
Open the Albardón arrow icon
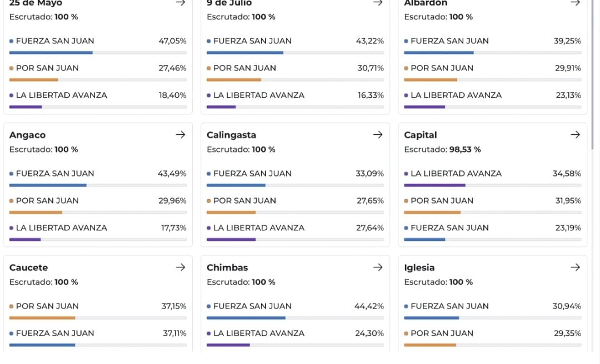(x=576, y=3)
